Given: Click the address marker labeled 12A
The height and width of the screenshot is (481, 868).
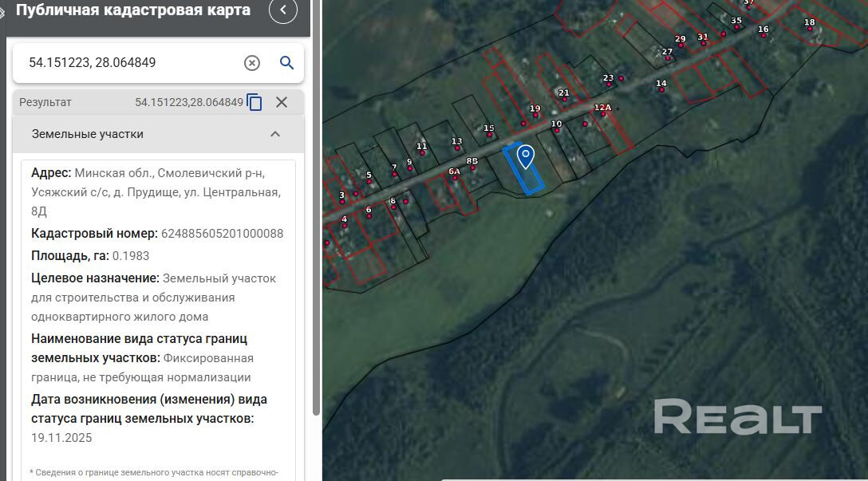Looking at the screenshot, I should [603, 113].
